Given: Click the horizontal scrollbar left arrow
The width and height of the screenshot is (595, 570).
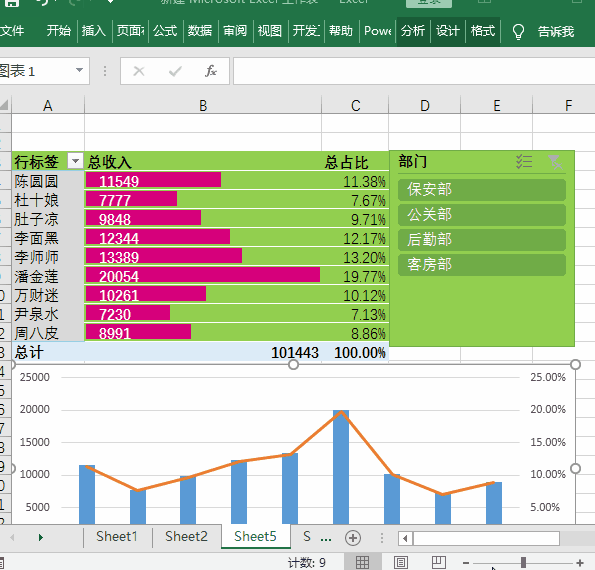Looking at the screenshot, I should tap(405, 538).
